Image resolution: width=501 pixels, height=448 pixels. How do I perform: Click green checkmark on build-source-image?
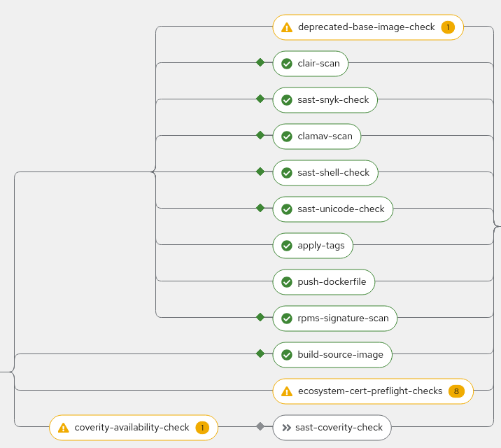pos(286,355)
